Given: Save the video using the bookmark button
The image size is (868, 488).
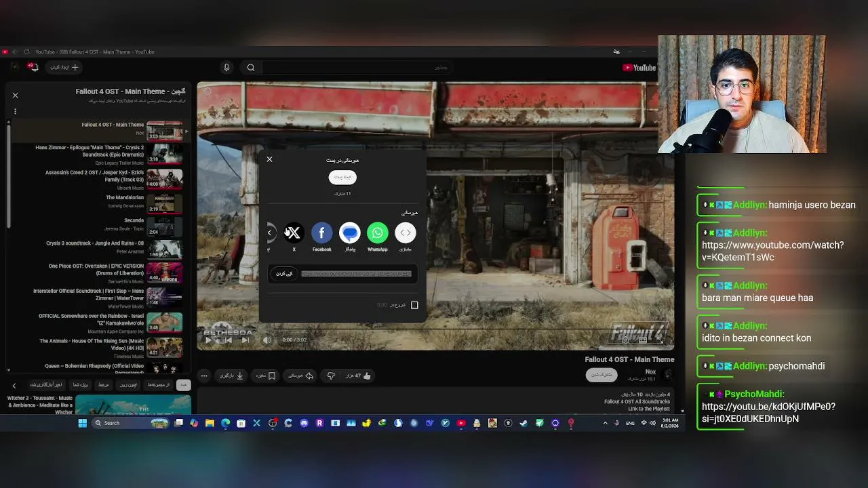Looking at the screenshot, I should pyautogui.click(x=265, y=375).
